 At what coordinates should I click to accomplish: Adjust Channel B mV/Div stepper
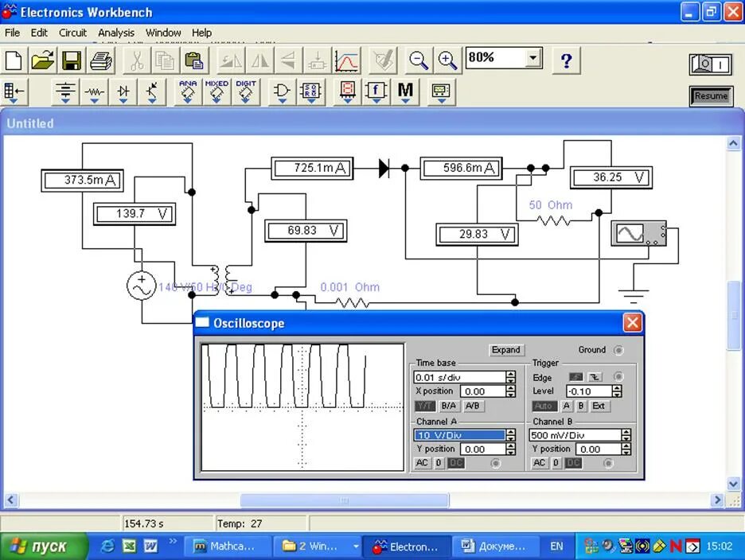point(626,435)
